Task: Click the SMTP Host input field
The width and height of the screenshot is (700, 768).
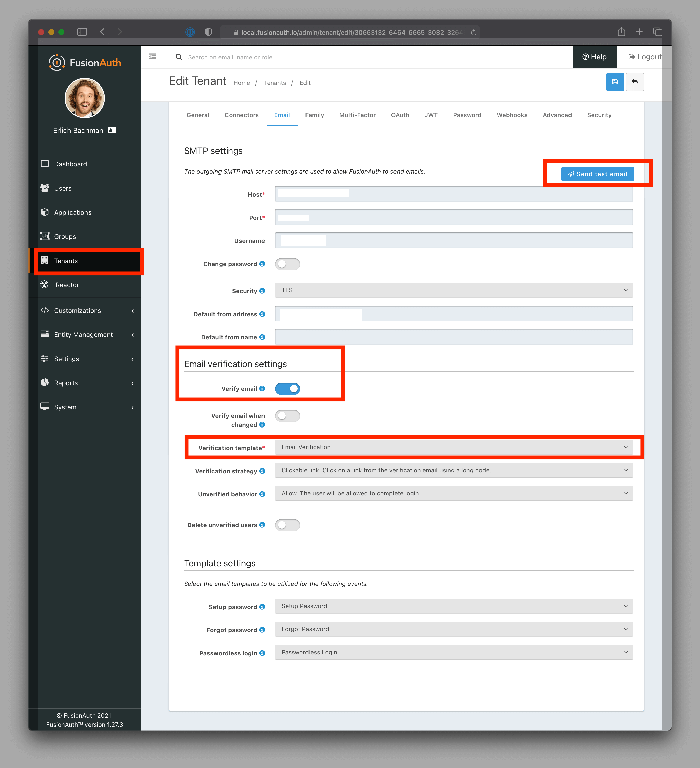Action: tap(454, 194)
